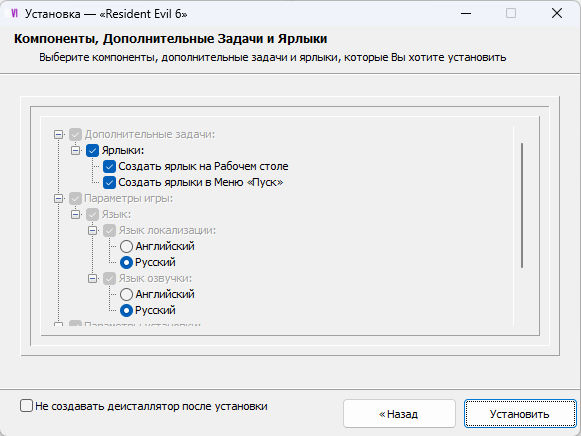Collapse the Параметры игры tree node
This screenshot has width=581, height=436.
[58, 198]
